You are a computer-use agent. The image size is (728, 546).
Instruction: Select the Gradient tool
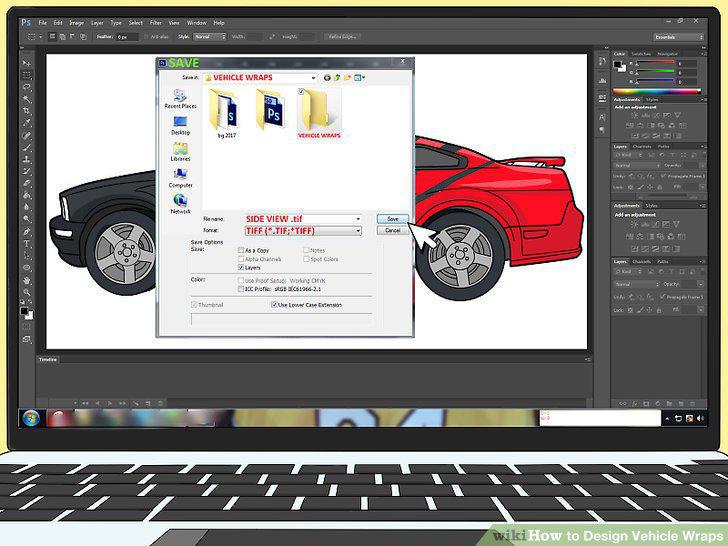click(x=26, y=195)
